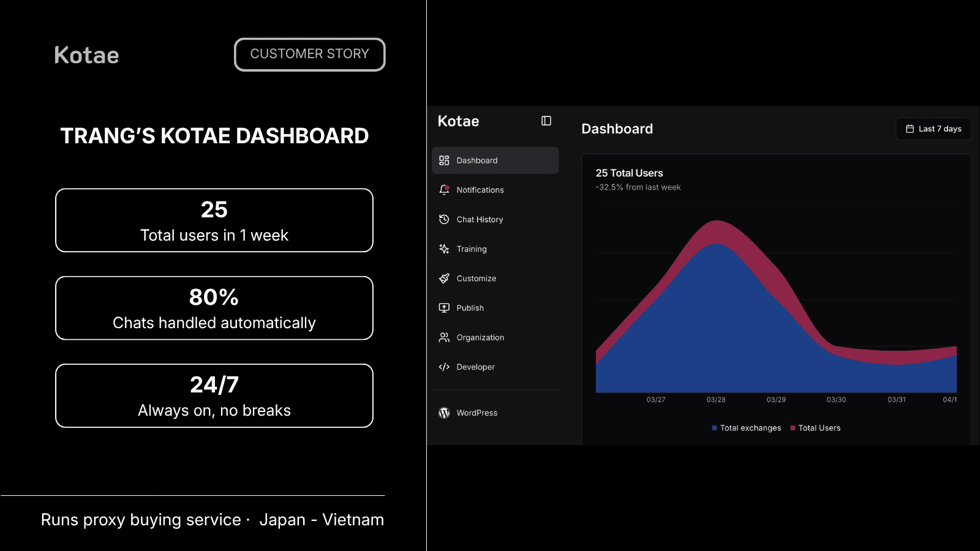
Task: Click the Kotae logo
Action: pos(86,54)
